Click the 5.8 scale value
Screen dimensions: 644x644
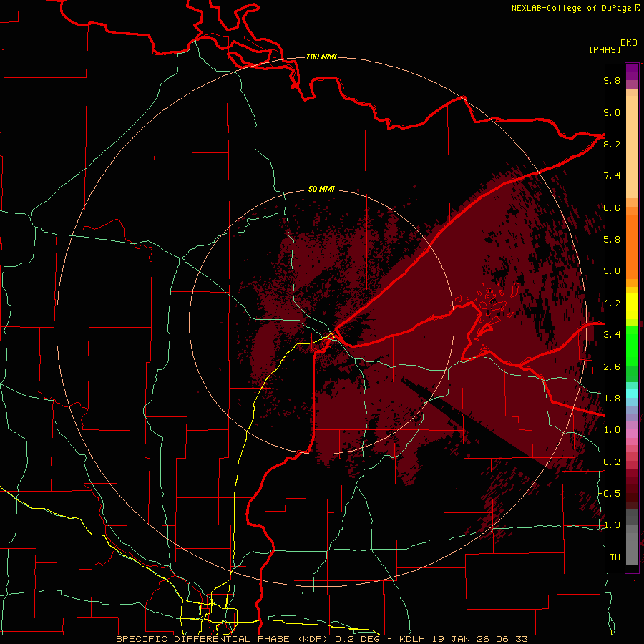pyautogui.click(x=612, y=240)
